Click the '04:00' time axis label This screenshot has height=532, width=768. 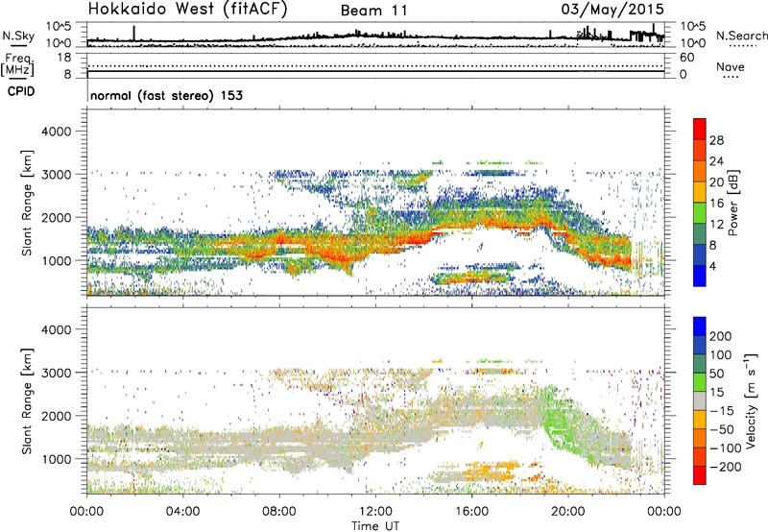pos(182,511)
